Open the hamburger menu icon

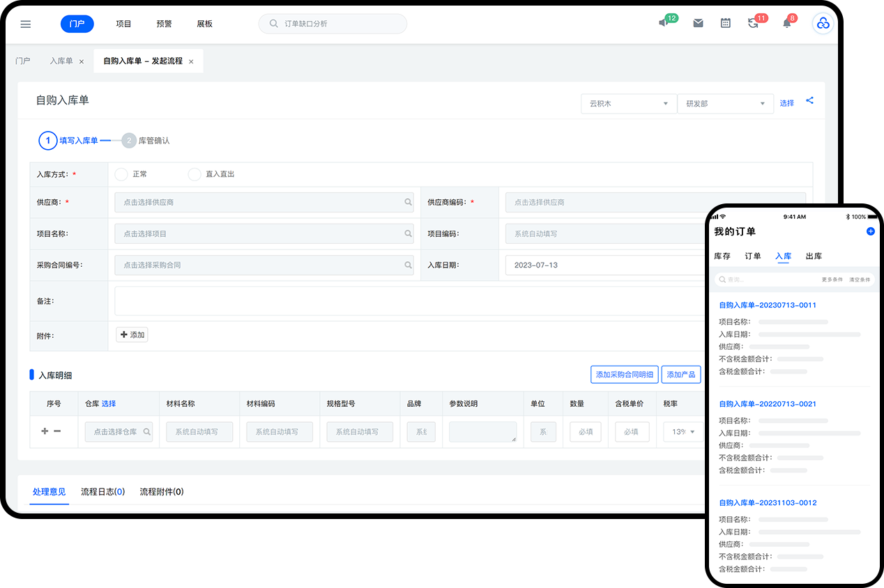[x=26, y=24]
